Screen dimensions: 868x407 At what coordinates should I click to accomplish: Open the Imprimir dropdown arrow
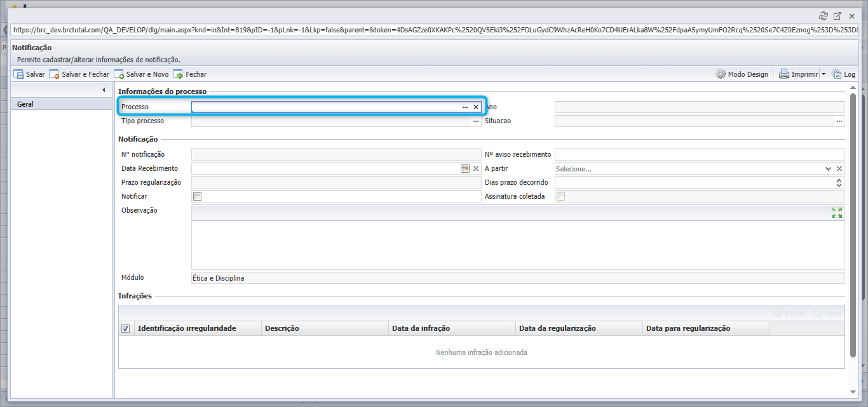824,74
